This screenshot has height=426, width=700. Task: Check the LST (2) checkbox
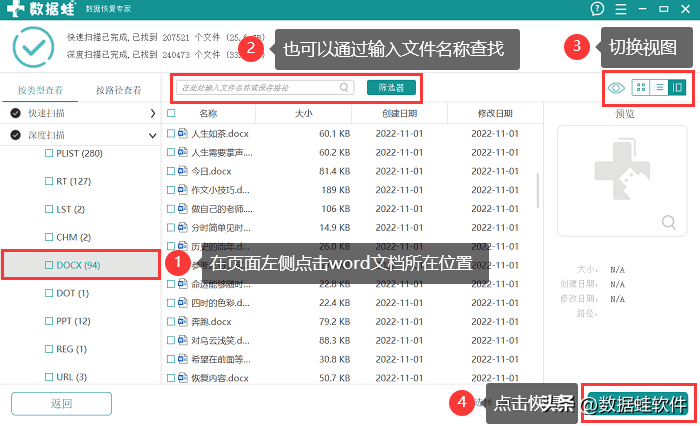[x=49, y=209]
